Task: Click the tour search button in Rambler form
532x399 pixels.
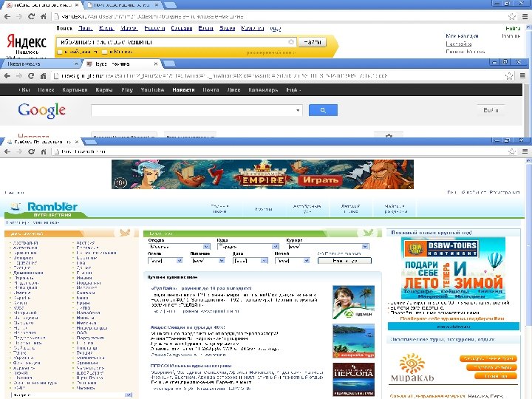Action: [344, 261]
